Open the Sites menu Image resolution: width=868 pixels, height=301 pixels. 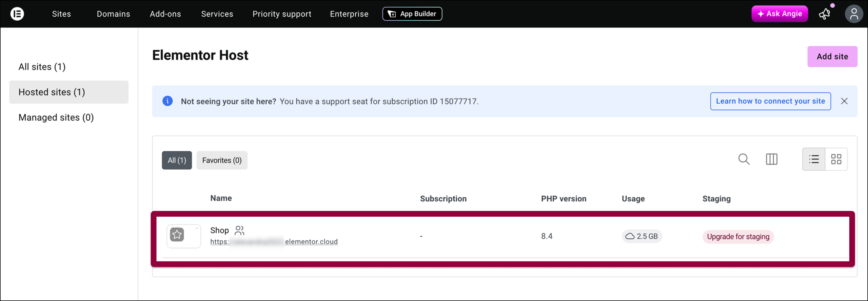click(x=61, y=14)
